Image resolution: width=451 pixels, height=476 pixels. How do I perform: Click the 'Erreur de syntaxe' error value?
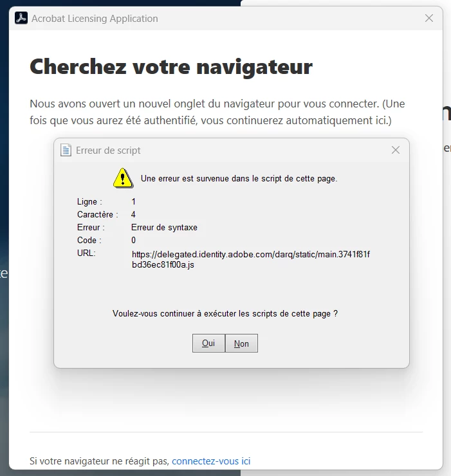164,227
